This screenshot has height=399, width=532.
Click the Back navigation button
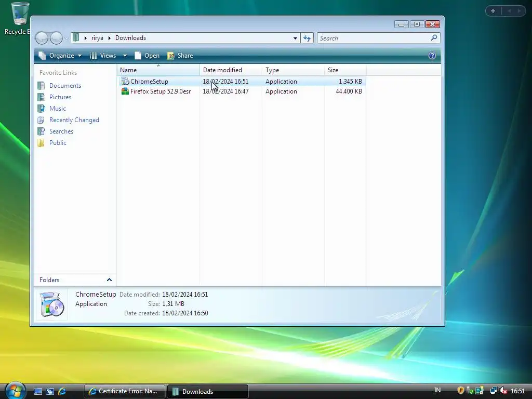coord(42,38)
